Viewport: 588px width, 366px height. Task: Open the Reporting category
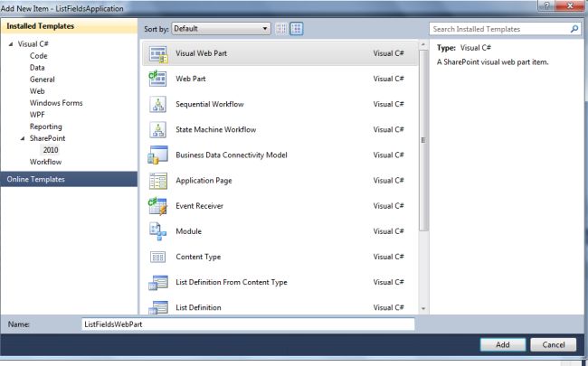(46, 127)
